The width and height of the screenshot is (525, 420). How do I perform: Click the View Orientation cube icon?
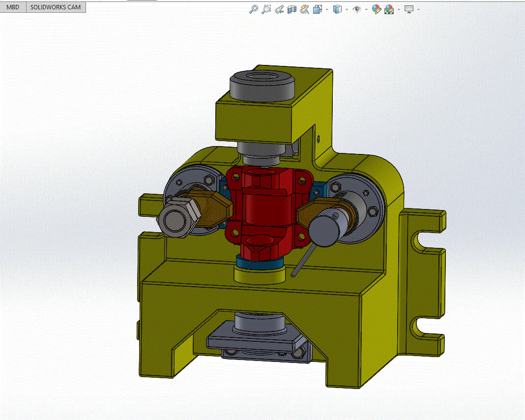pyautogui.click(x=318, y=9)
